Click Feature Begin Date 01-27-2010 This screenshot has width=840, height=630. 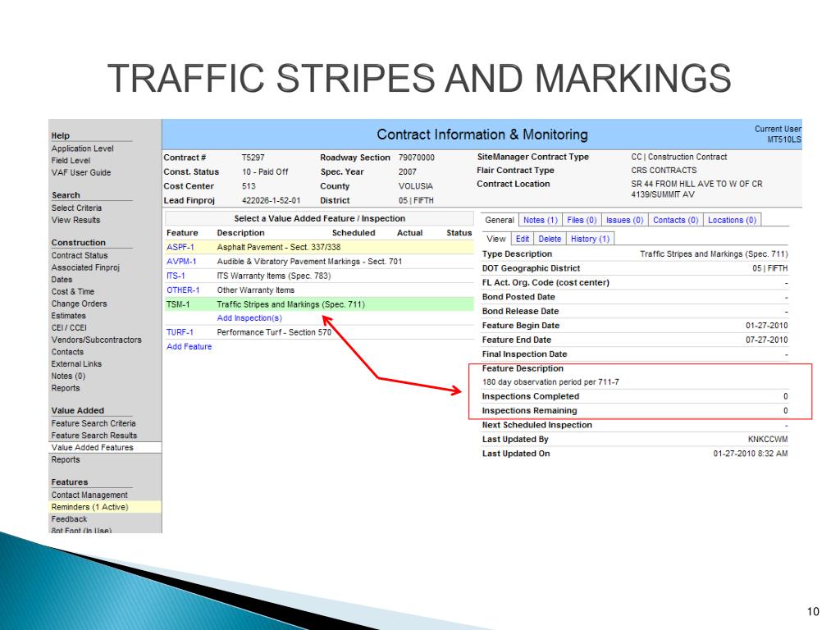coord(767,325)
